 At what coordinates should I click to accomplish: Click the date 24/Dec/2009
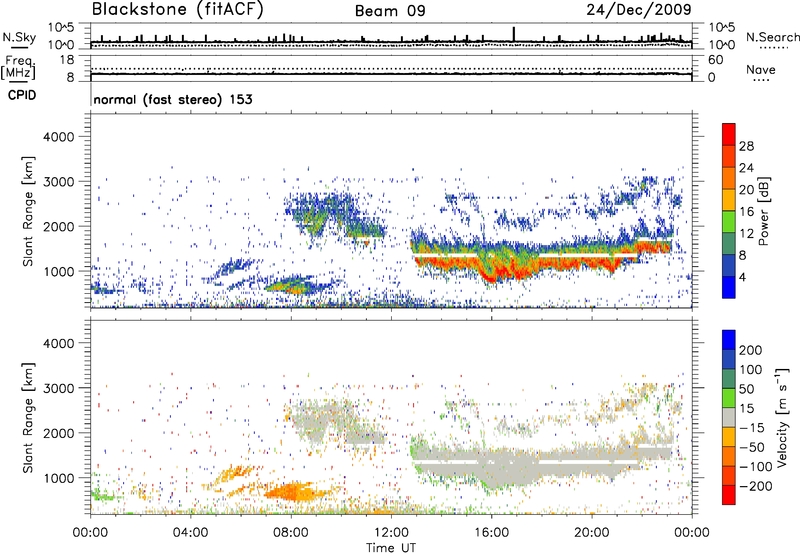pyautogui.click(x=639, y=10)
